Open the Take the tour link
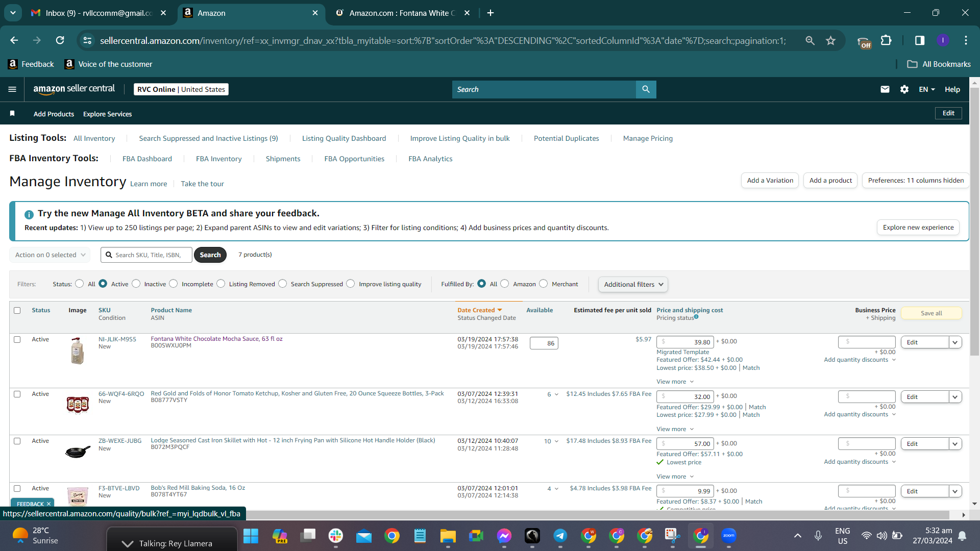 tap(202, 184)
